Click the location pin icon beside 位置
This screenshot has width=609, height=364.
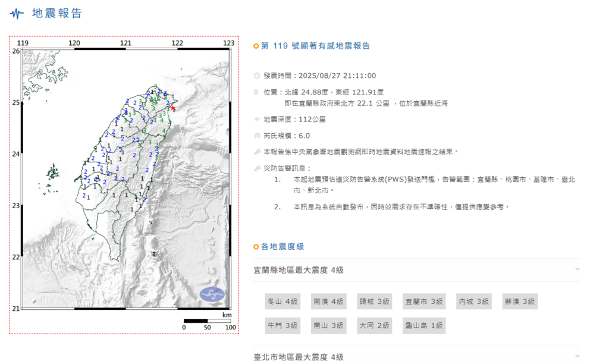click(x=256, y=92)
